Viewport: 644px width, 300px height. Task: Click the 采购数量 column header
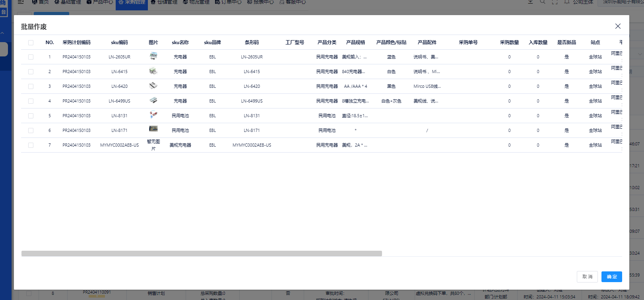point(509,43)
